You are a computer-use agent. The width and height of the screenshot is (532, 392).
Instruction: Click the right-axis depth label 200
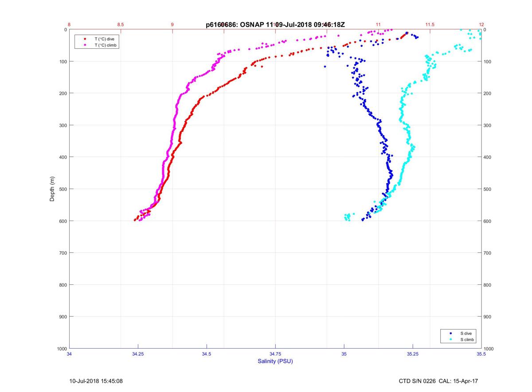[x=488, y=93]
